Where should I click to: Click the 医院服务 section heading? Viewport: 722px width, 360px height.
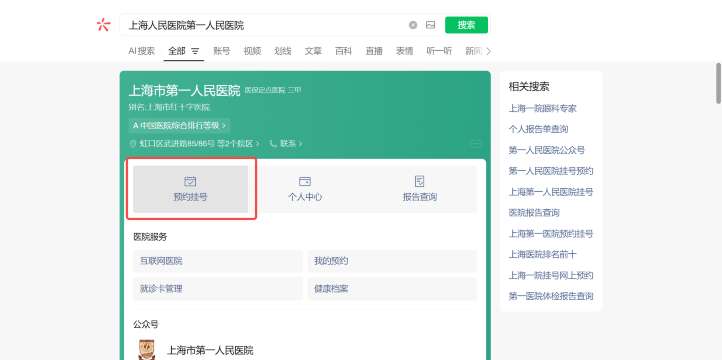[x=150, y=237]
